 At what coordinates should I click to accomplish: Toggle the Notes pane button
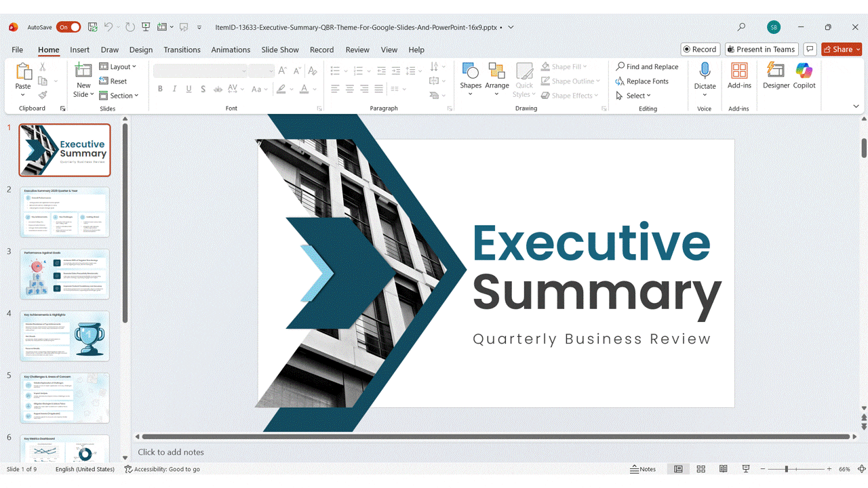pyautogui.click(x=643, y=469)
